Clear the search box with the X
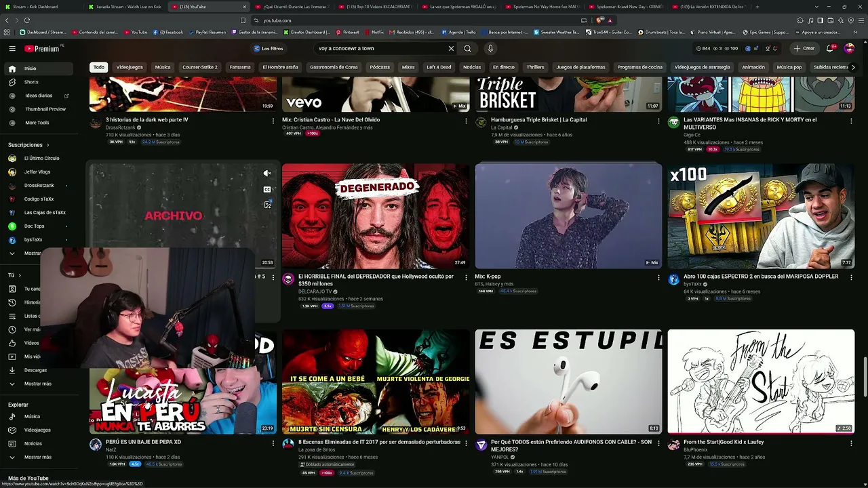Screen dimensions: 868x488 click(451, 49)
